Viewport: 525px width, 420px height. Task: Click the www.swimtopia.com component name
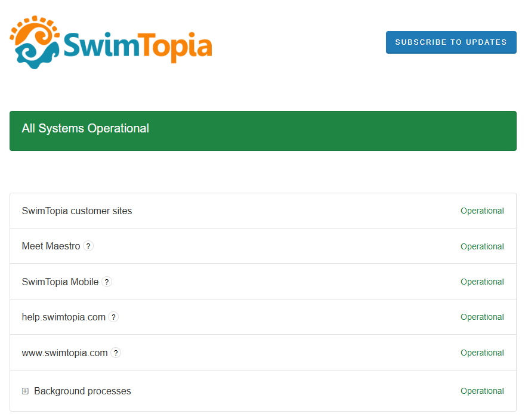click(x=64, y=353)
